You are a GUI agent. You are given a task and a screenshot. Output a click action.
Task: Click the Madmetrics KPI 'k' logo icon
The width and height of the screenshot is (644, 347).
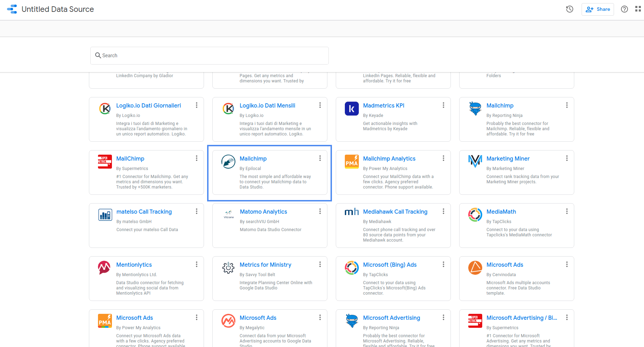tap(352, 109)
